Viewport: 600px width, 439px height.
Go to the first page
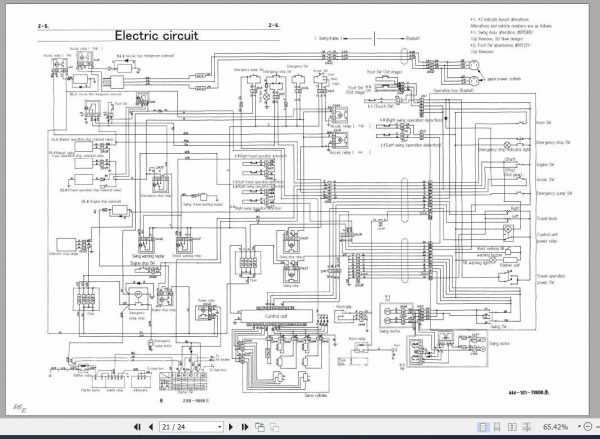[137, 427]
